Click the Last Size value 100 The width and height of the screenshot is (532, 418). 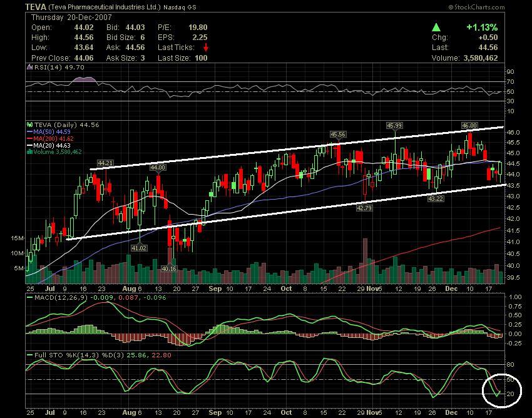coord(201,58)
